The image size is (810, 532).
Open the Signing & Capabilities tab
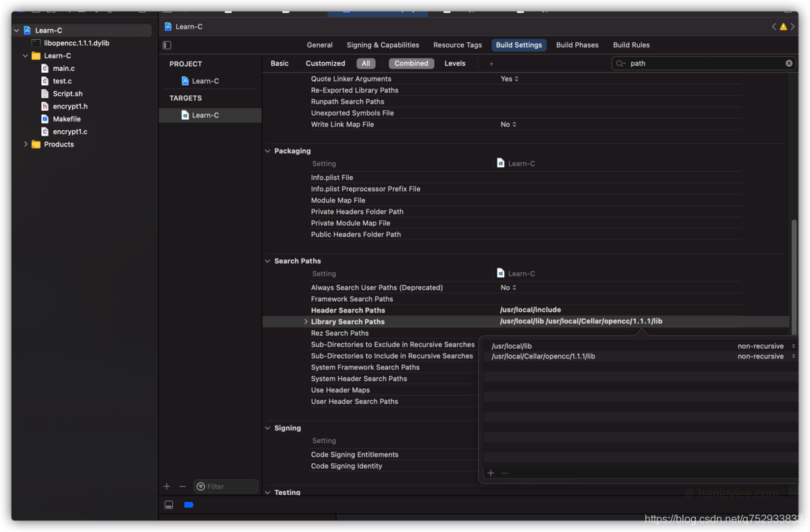pyautogui.click(x=383, y=45)
